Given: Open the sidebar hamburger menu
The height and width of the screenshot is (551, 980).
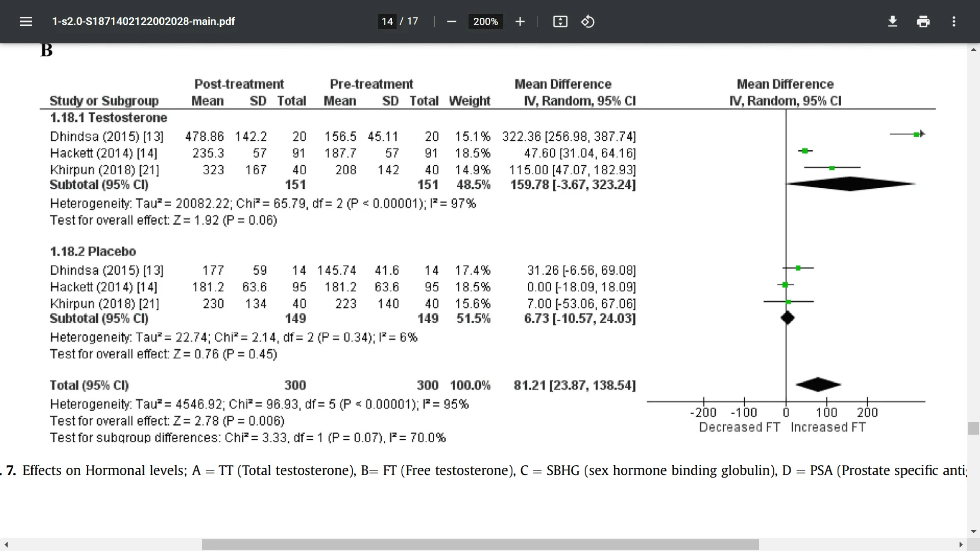Looking at the screenshot, I should point(26,21).
